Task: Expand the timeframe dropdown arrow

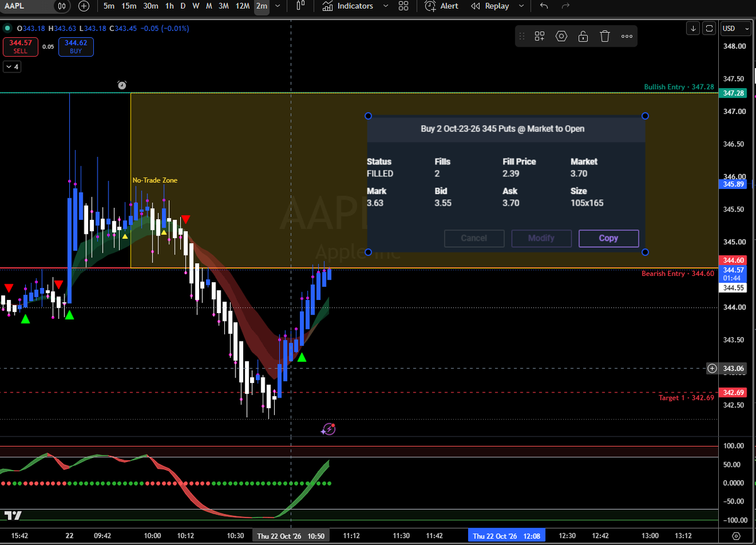Action: (278, 6)
